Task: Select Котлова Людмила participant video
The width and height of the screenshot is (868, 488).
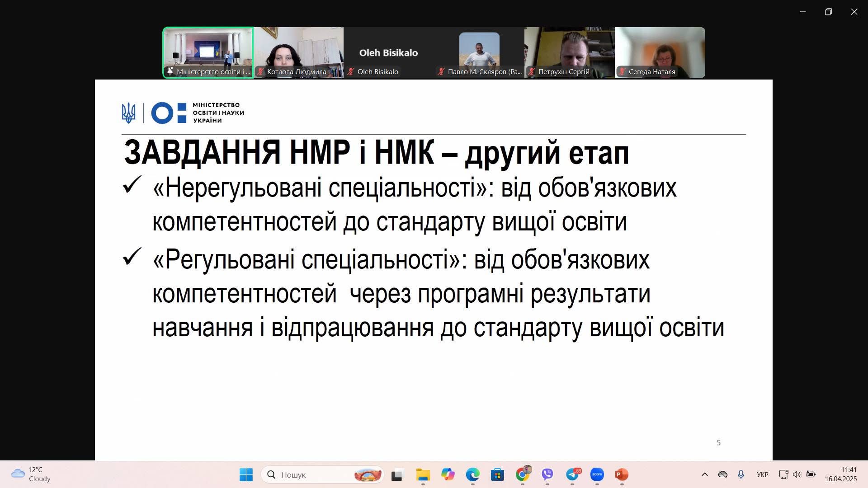Action: (298, 52)
